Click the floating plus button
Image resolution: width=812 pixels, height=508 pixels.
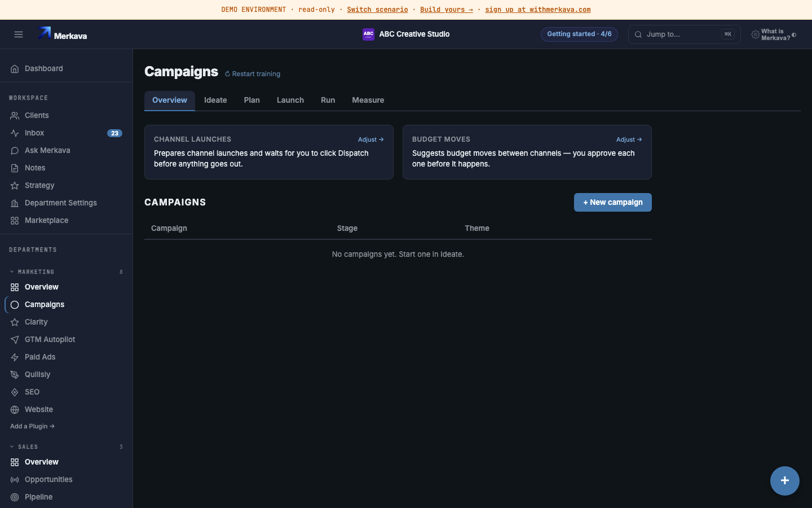(x=785, y=481)
